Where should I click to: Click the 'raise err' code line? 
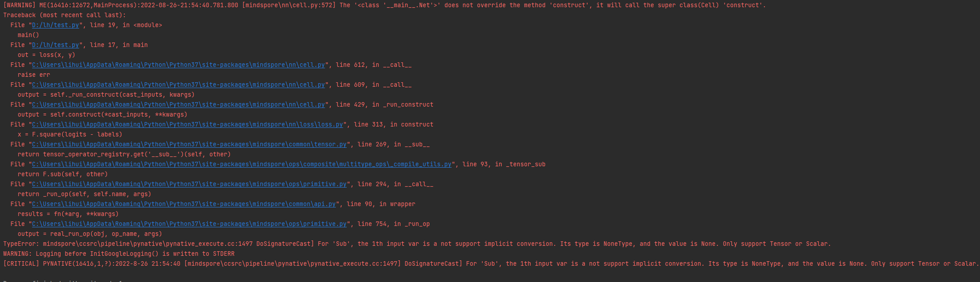click(x=34, y=75)
